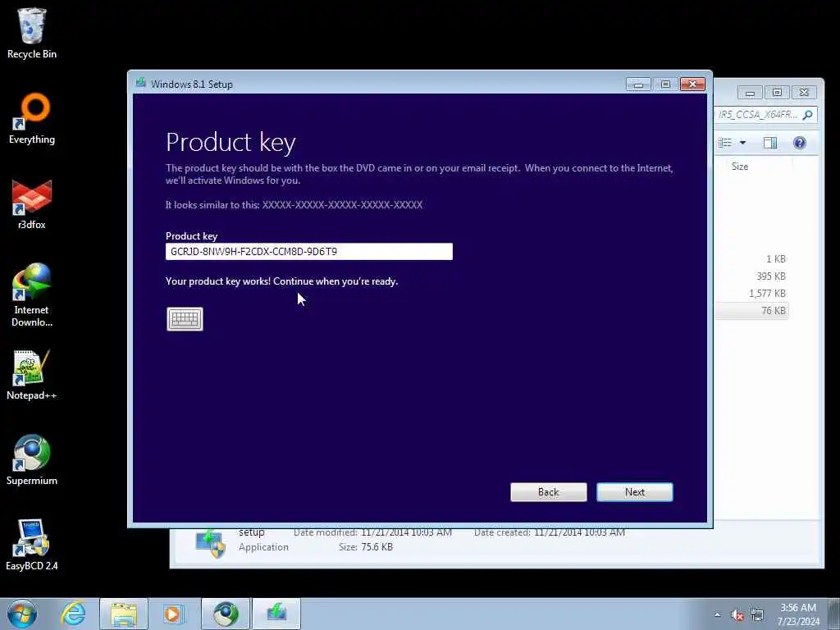The width and height of the screenshot is (840, 630).
Task: Launch the EasyBCD 2.4 shortcut
Action: click(32, 545)
